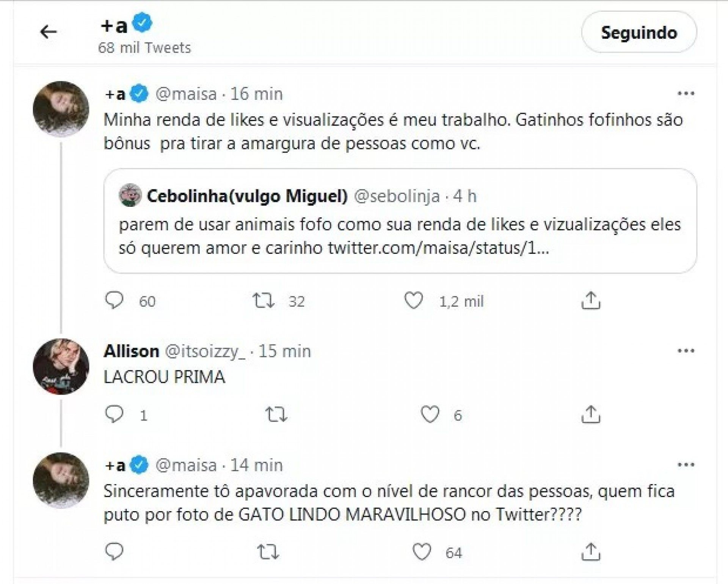Reply to Allison's LACROU PRIMA tweet
The height and width of the screenshot is (584, 728).
pyautogui.click(x=114, y=414)
